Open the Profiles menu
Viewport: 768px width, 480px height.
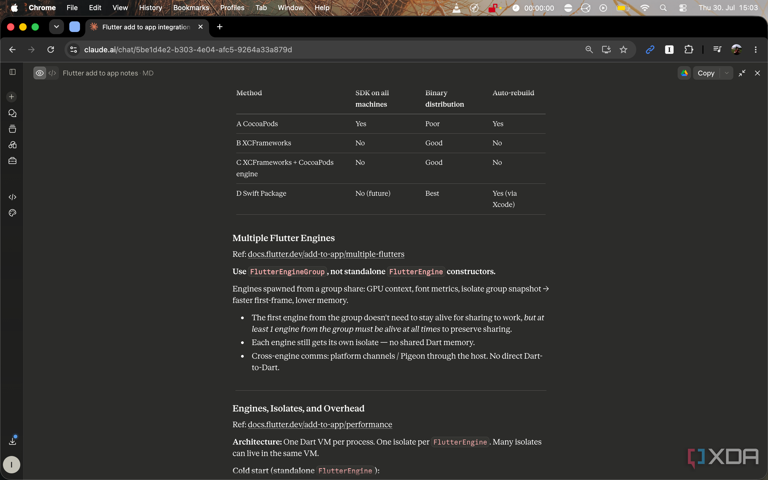(232, 7)
